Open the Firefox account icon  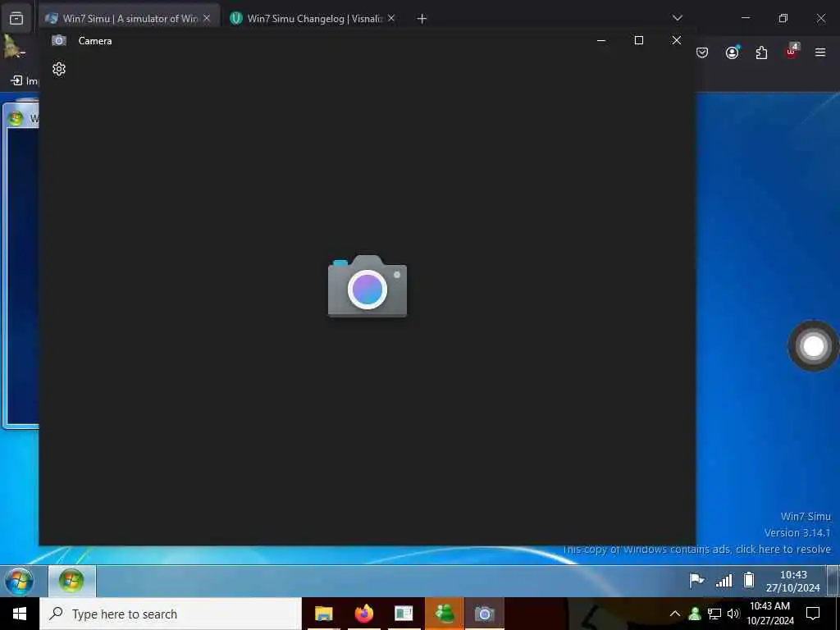tap(732, 52)
